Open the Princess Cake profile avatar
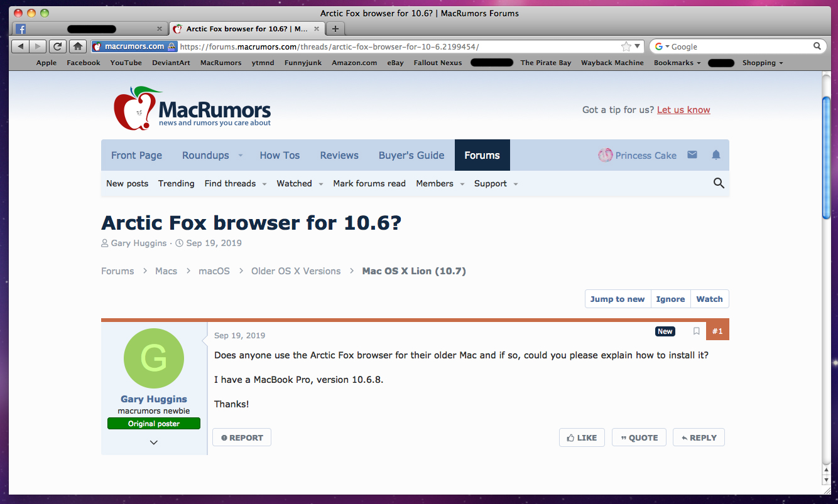Viewport: 838px width, 504px height. (605, 155)
